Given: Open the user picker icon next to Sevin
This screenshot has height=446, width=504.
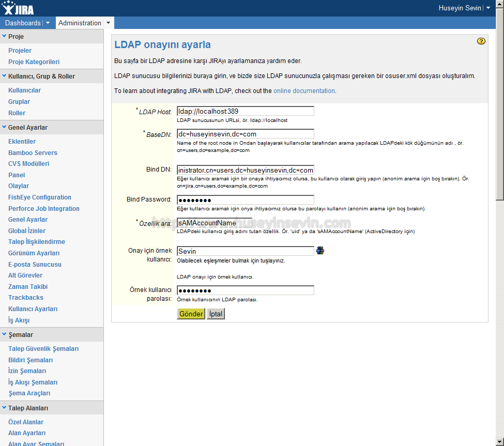Looking at the screenshot, I should (x=320, y=251).
